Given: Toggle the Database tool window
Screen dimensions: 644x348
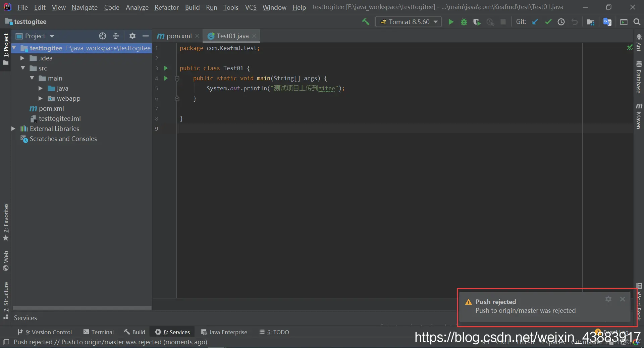Looking at the screenshot, I should click(639, 77).
